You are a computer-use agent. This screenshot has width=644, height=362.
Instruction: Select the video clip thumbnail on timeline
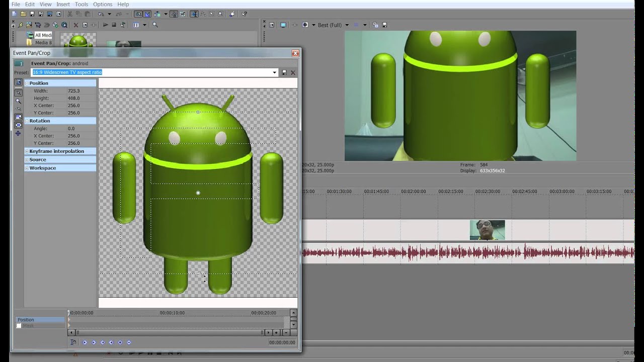(x=487, y=230)
